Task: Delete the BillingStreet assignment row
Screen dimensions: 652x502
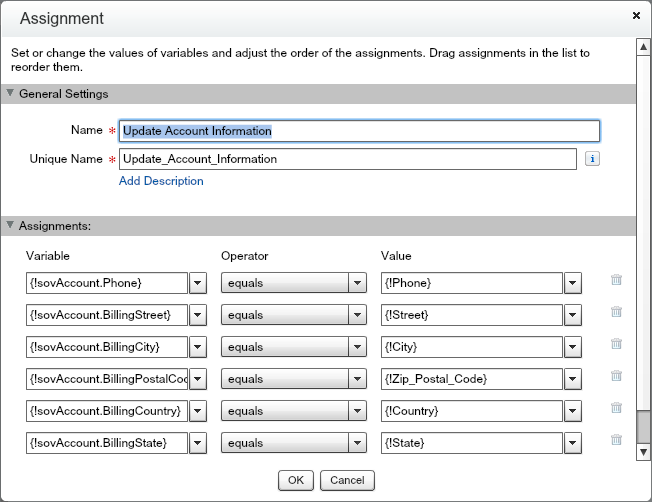Action: click(616, 314)
